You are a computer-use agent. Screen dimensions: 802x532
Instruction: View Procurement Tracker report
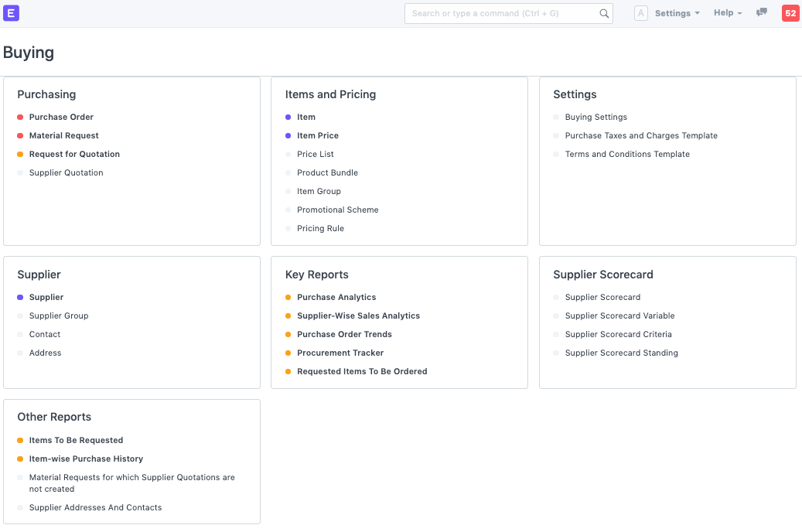pyautogui.click(x=340, y=353)
